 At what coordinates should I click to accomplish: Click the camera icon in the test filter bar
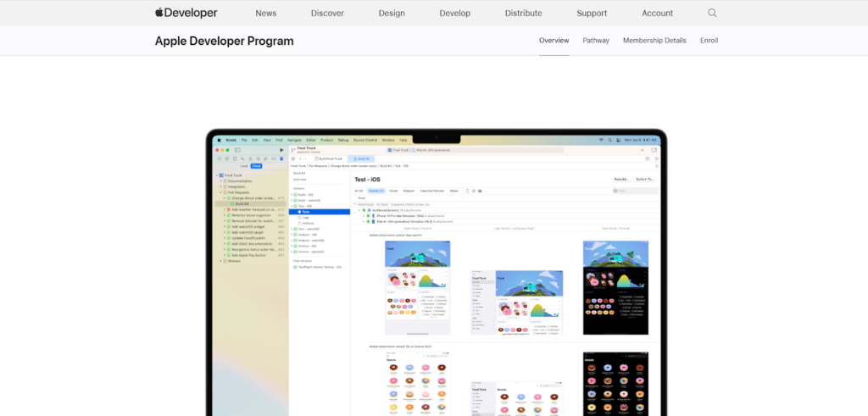[x=480, y=191]
